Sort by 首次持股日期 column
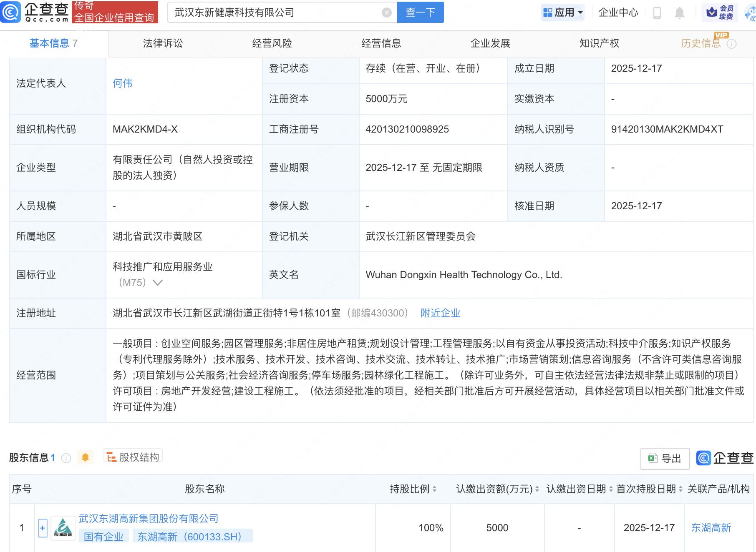Screen dimensions: 756x552 pyautogui.click(x=680, y=489)
